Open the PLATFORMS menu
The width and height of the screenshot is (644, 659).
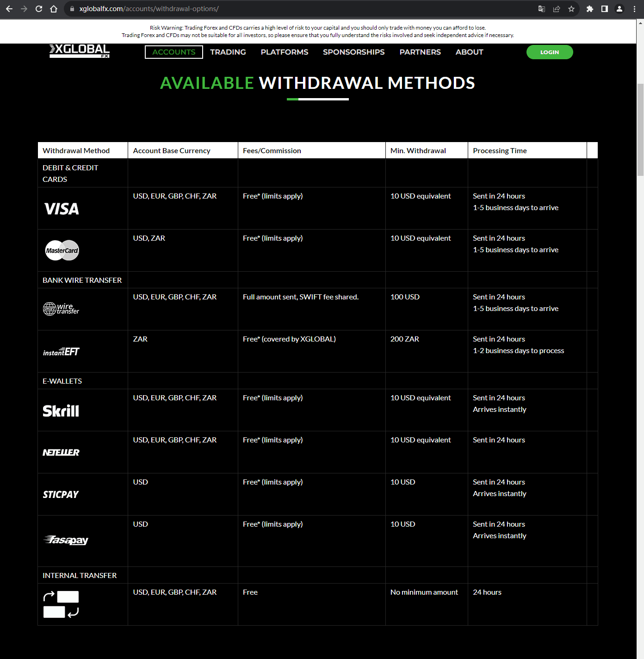[x=285, y=52]
